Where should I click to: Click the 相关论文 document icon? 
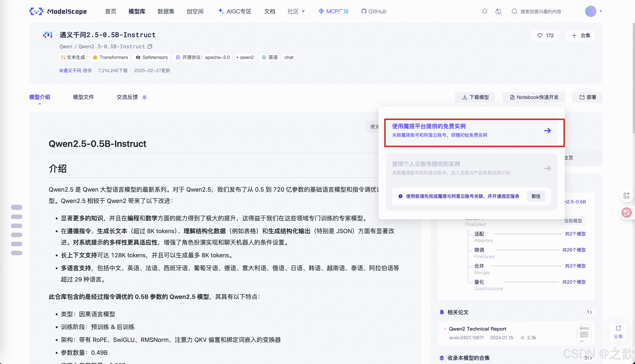point(442,312)
